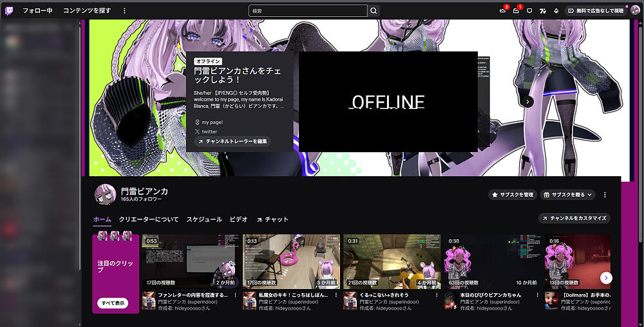Click 門雷ビアンカ (superindoor) under 私魔女のキキ clip
The height and width of the screenshot is (327, 644).
(289, 302)
